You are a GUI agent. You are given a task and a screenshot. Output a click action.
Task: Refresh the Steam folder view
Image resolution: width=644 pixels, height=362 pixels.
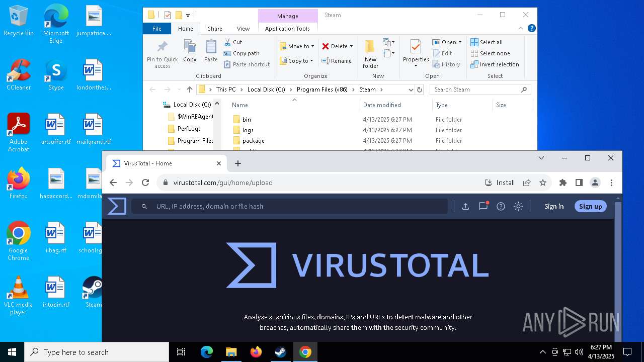[x=419, y=89]
